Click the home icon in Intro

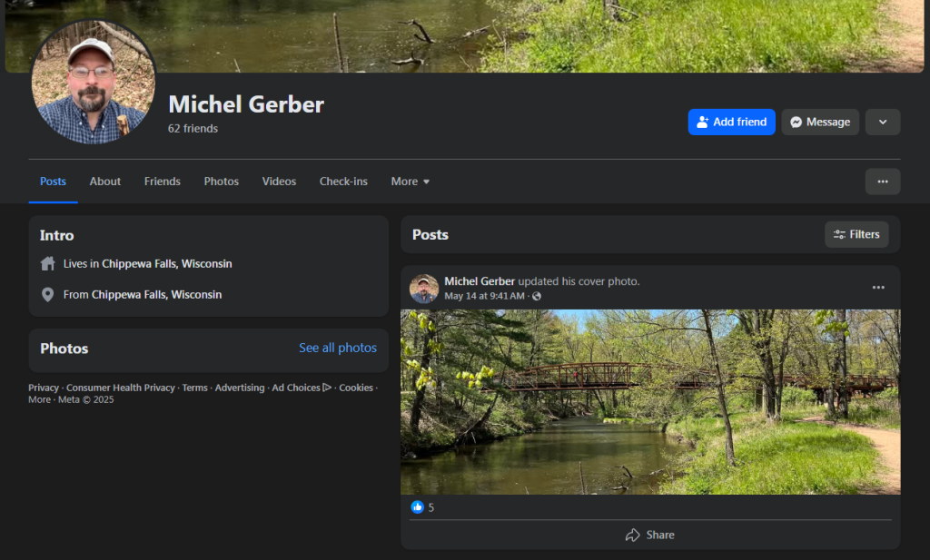48,264
